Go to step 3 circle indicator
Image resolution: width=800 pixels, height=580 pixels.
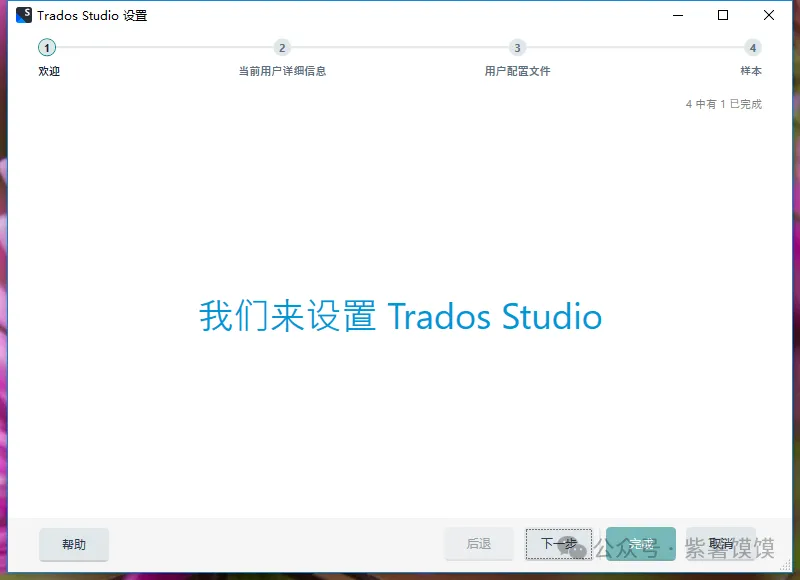tap(517, 48)
